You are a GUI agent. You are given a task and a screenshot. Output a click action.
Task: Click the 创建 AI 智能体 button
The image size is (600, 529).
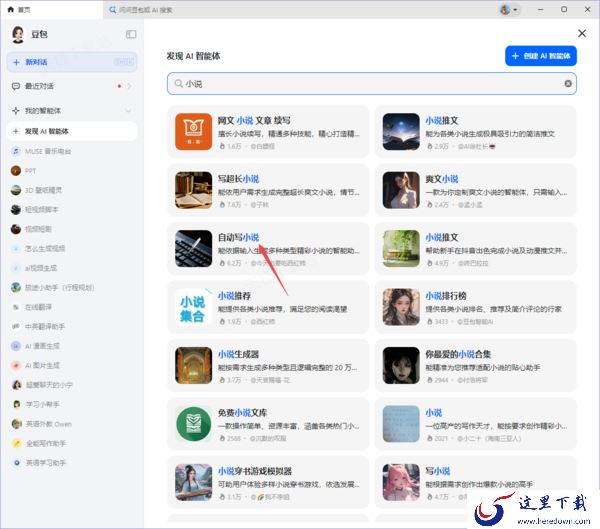(541, 56)
